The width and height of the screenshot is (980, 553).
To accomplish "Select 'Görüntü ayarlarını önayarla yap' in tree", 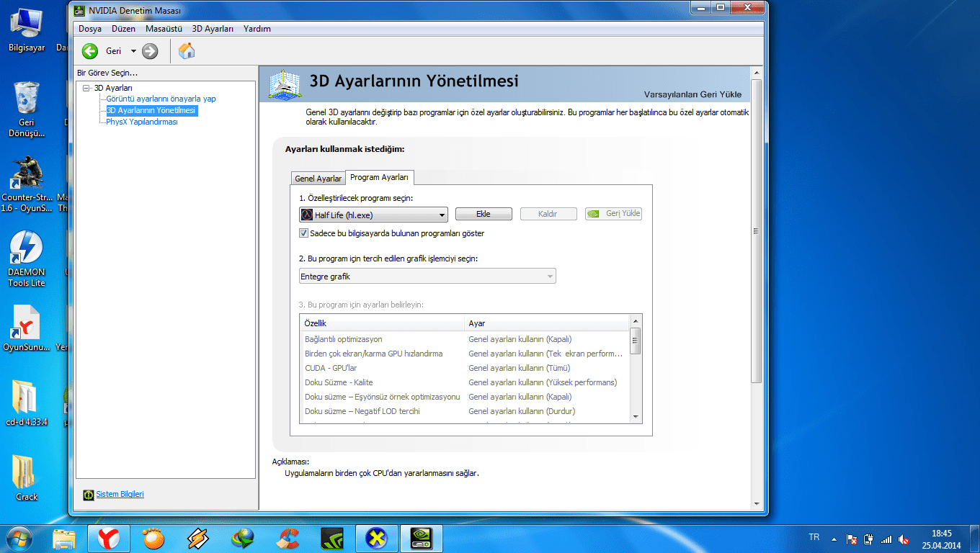I will point(161,99).
